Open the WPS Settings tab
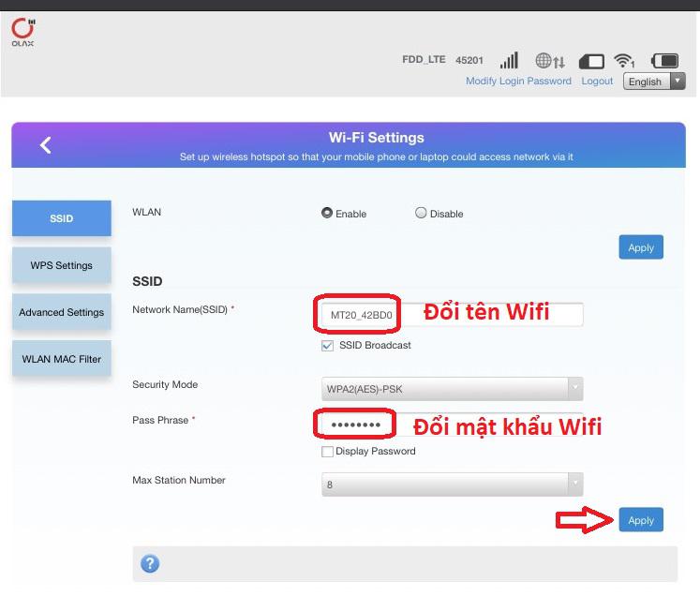 point(62,265)
